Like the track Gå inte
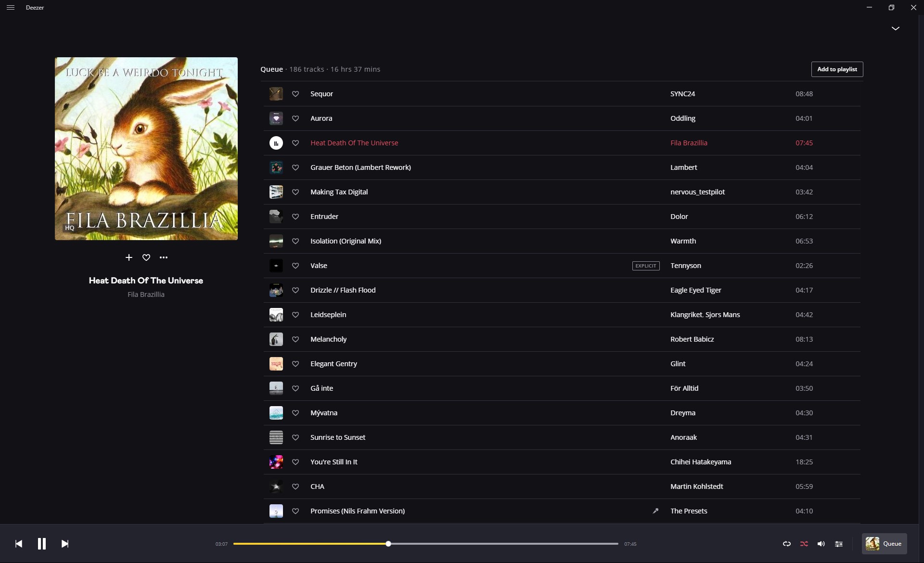The height and width of the screenshot is (563, 924). [x=295, y=388]
